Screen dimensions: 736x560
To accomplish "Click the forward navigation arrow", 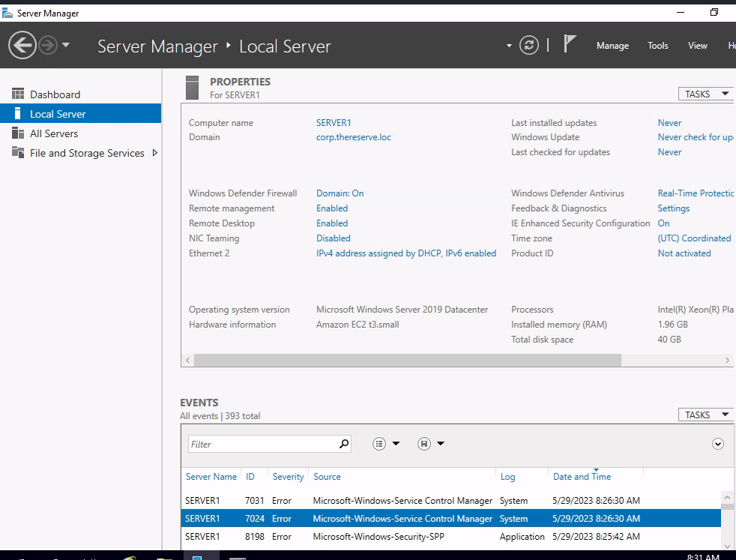I will 48,46.
